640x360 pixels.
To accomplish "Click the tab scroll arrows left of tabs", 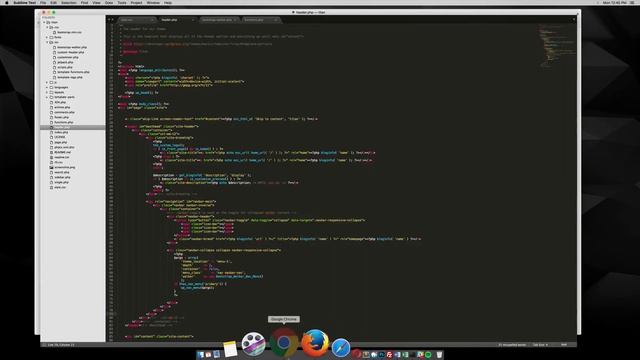I will pos(110,20).
